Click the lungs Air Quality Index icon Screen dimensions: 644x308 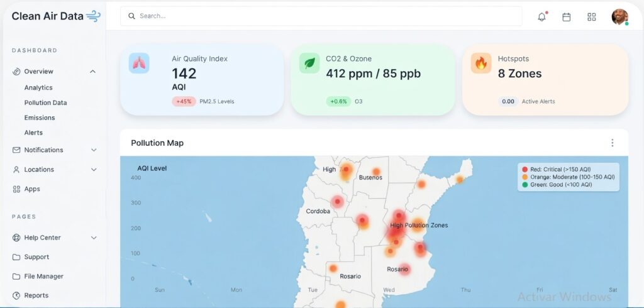click(x=139, y=63)
